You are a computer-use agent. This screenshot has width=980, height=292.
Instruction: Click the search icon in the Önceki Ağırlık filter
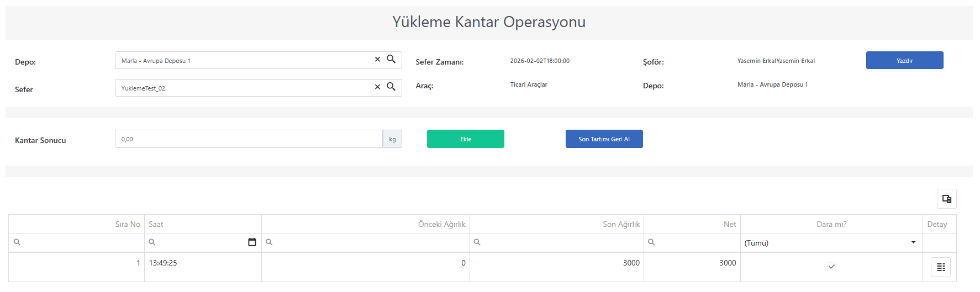269,242
